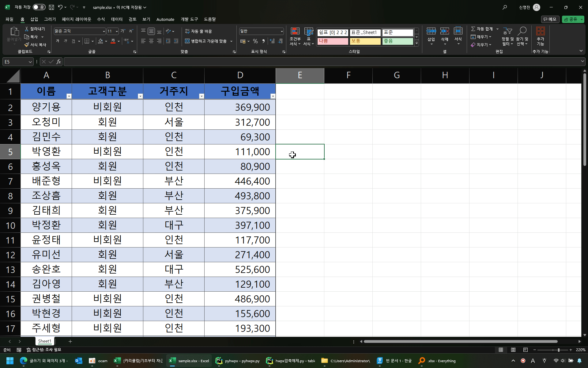The image size is (588, 368).
Task: Open the 수식 ribbon tab
Action: point(101,19)
